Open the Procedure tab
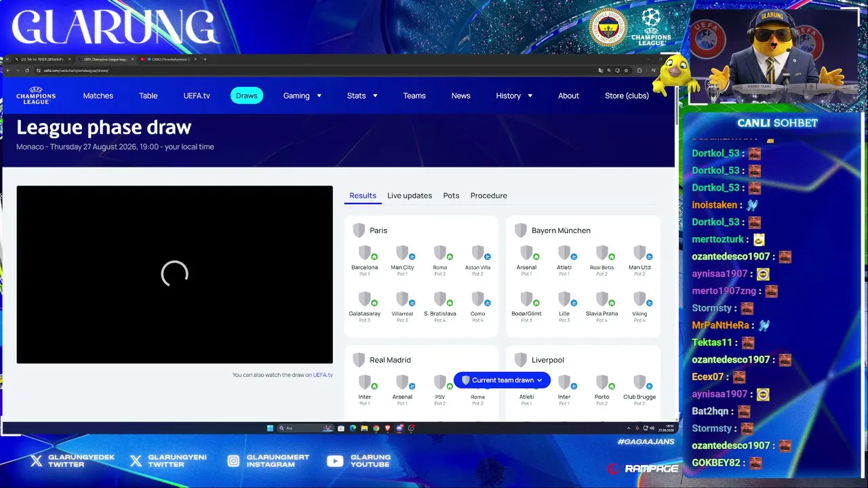 (489, 196)
